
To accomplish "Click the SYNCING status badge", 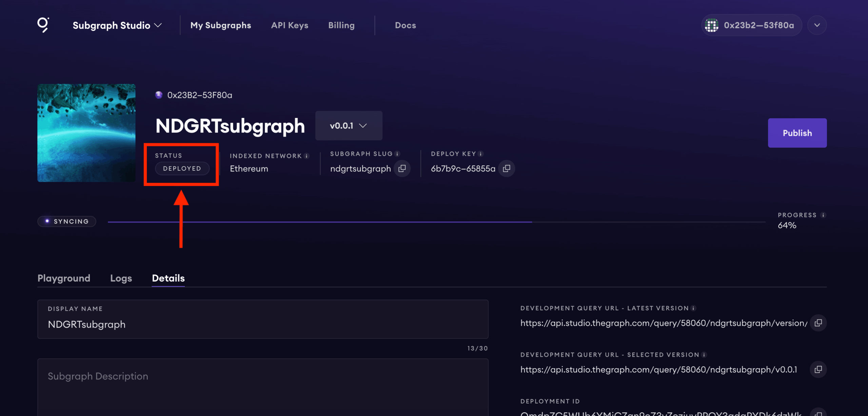I will 67,221.
